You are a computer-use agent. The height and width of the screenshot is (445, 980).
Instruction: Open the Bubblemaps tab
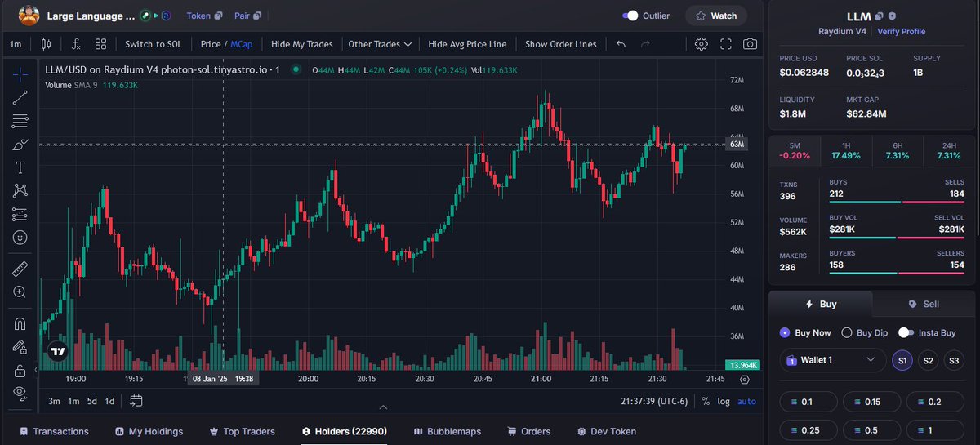(448, 431)
